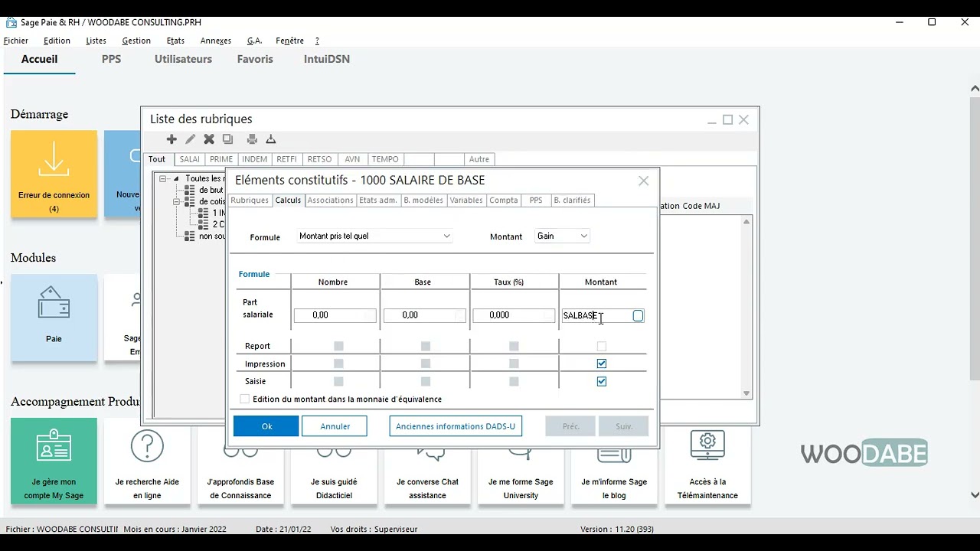The width and height of the screenshot is (980, 551).
Task: Open the Annexes menu
Action: 216,41
